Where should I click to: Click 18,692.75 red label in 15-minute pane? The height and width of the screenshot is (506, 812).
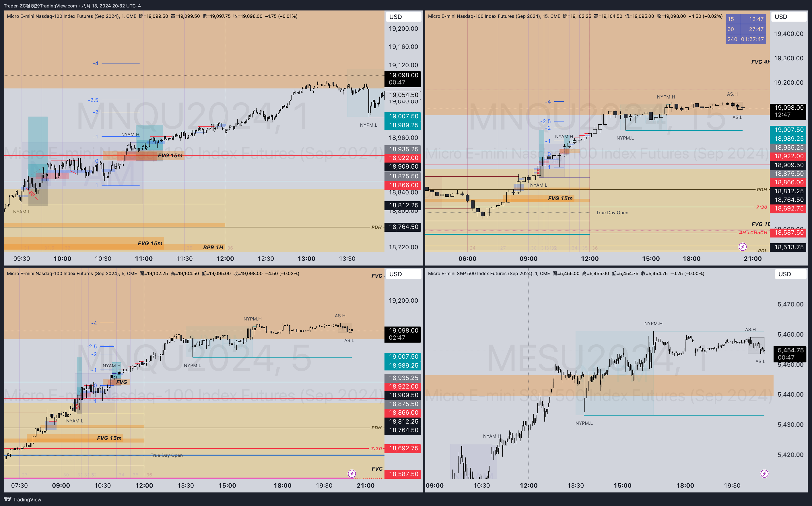click(x=788, y=208)
